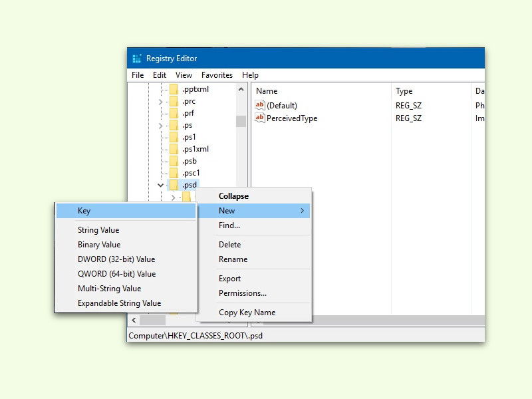This screenshot has width=532, height=399.
Task: Select the .ps1 tree key
Action: point(189,137)
